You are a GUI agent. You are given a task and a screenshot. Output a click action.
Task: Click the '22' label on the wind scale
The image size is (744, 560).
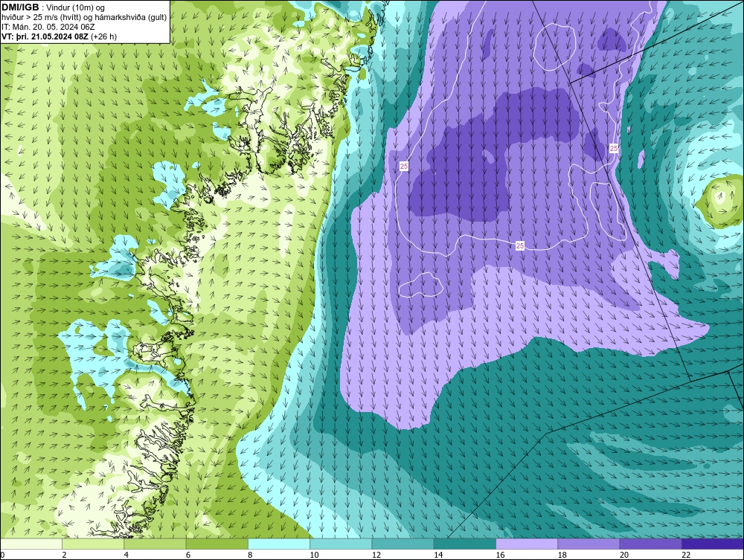tap(686, 556)
